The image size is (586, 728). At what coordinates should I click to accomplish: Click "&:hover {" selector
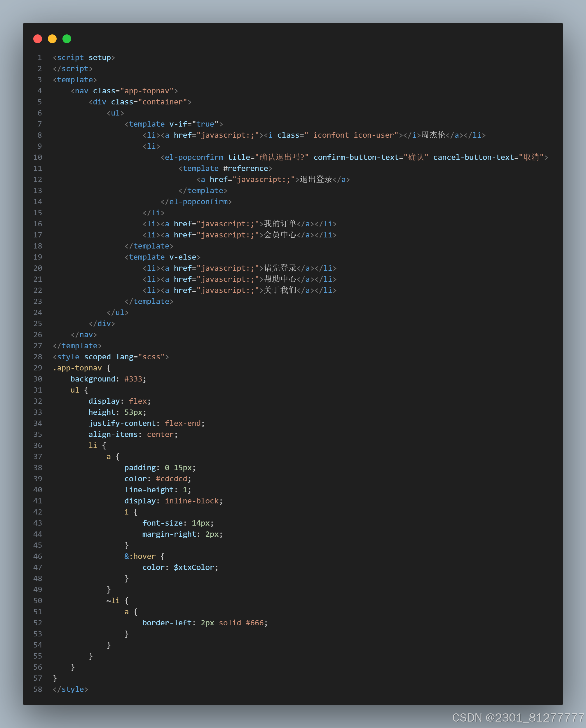(144, 556)
